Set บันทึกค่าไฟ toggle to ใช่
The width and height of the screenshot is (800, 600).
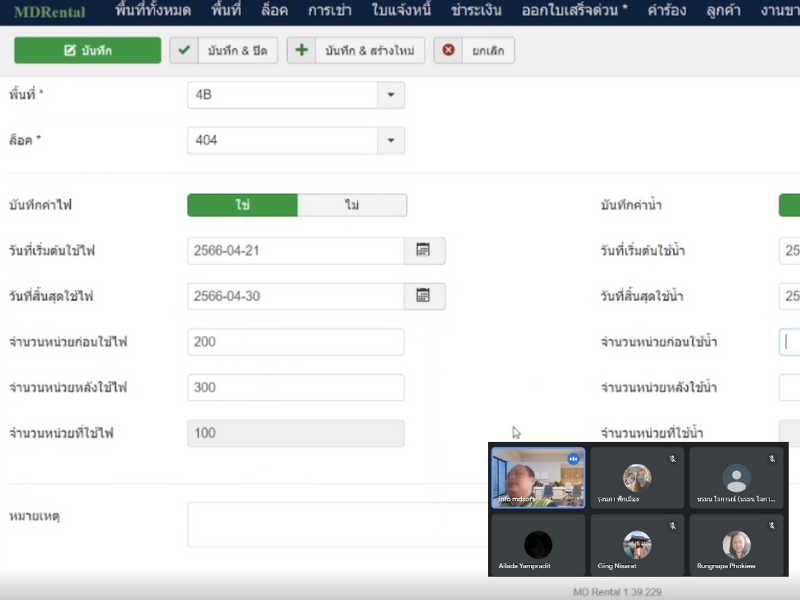243,205
